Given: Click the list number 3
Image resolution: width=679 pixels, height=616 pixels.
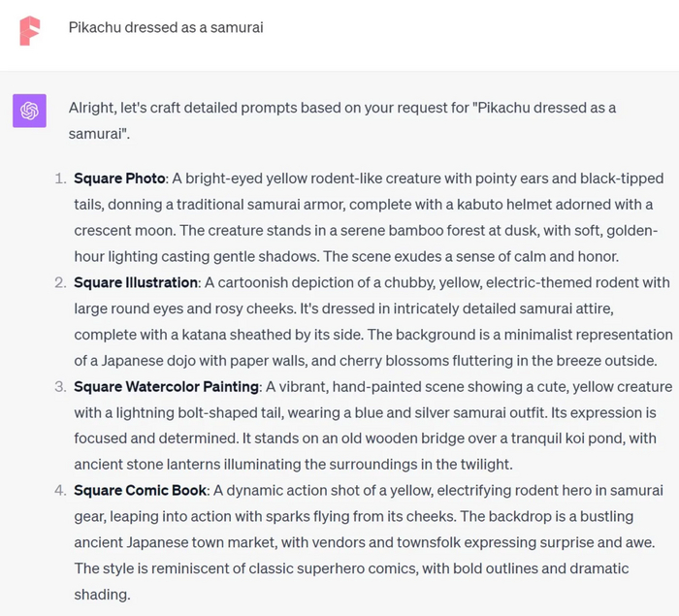Looking at the screenshot, I should [58, 386].
